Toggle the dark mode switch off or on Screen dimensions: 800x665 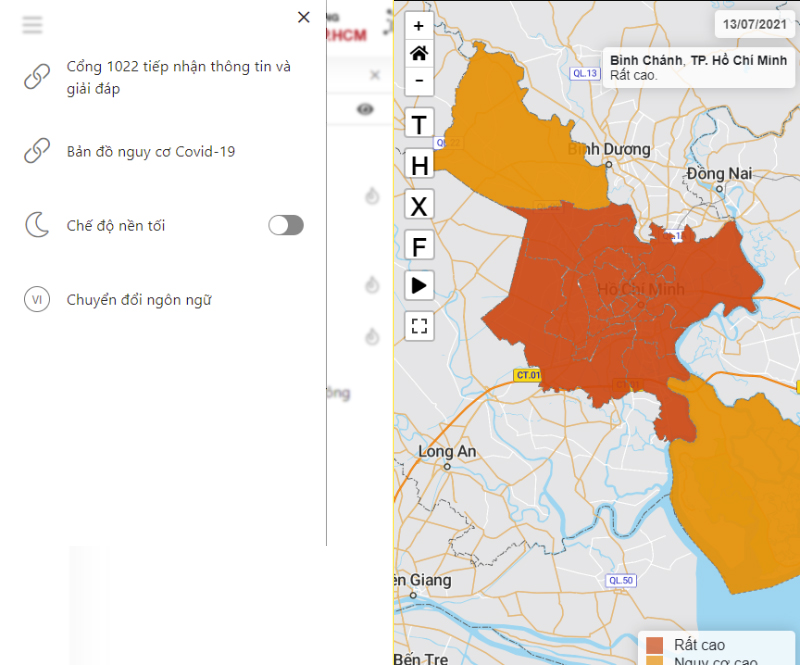[x=286, y=225]
